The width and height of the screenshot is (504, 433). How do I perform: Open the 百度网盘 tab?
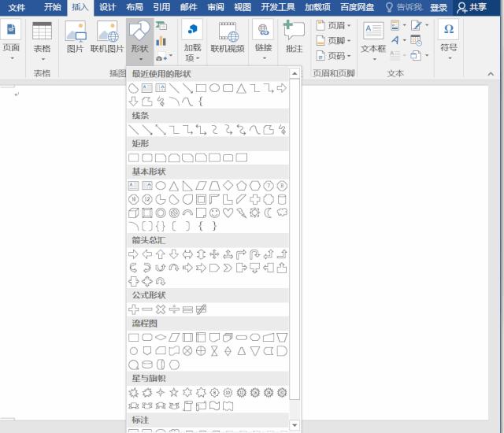pyautogui.click(x=358, y=7)
